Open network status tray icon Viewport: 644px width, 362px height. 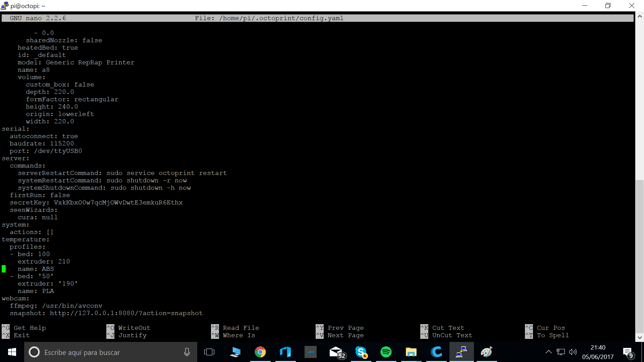[x=560, y=352]
